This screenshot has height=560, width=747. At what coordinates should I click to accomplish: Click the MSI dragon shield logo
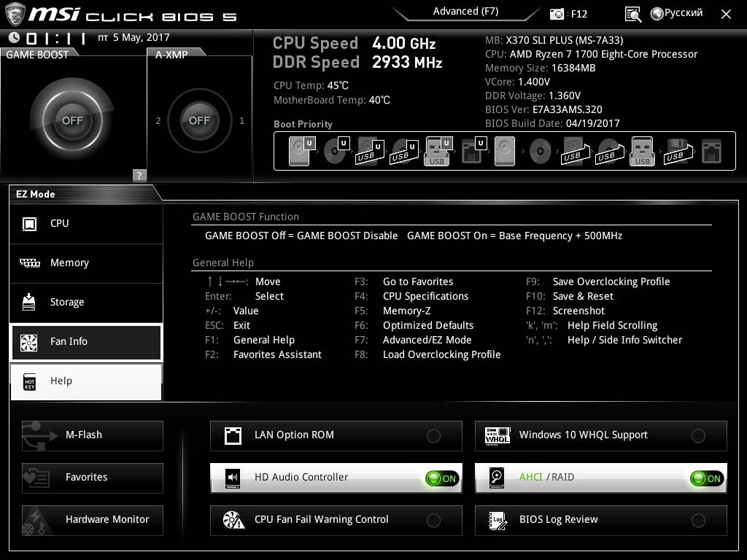pyautogui.click(x=15, y=15)
